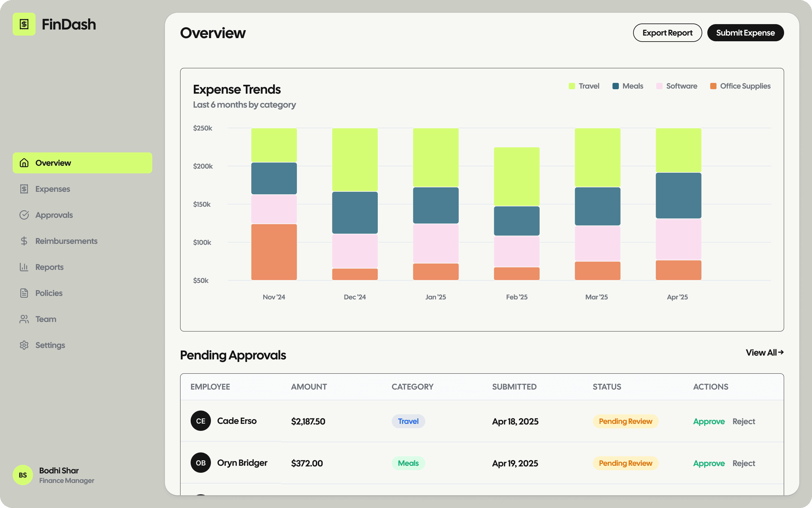Click the Policies document icon
The image size is (812, 508).
[x=24, y=293]
